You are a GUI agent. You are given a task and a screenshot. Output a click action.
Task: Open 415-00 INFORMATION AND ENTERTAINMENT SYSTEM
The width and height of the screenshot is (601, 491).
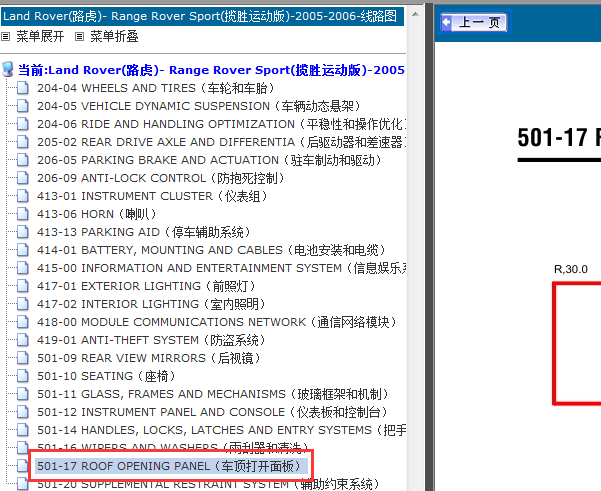click(x=221, y=268)
